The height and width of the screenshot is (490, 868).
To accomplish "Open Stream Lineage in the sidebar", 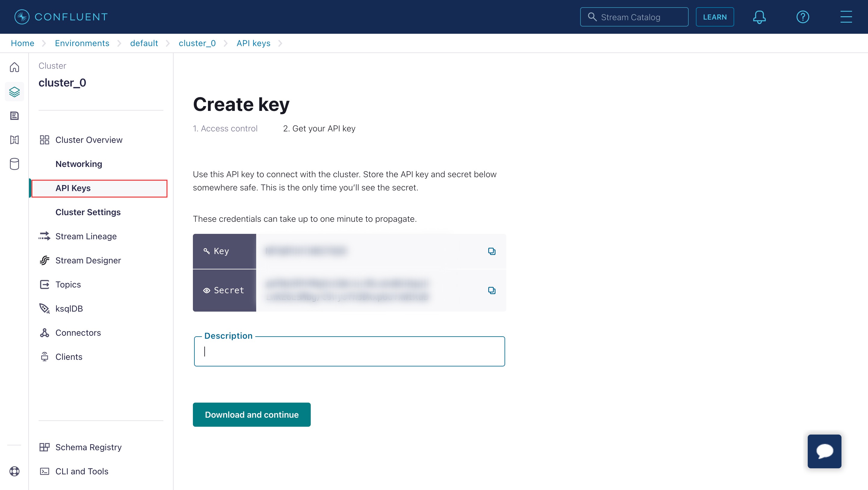I will coord(86,236).
